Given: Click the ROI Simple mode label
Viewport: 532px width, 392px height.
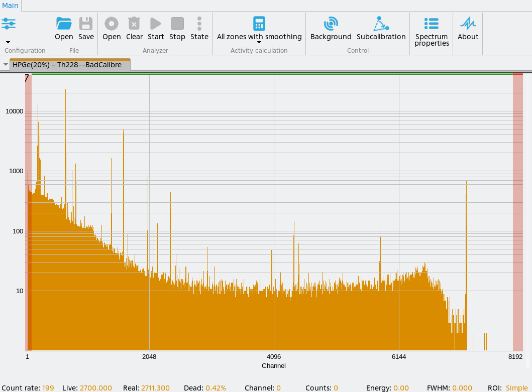Looking at the screenshot, I should pyautogui.click(x=517, y=388).
